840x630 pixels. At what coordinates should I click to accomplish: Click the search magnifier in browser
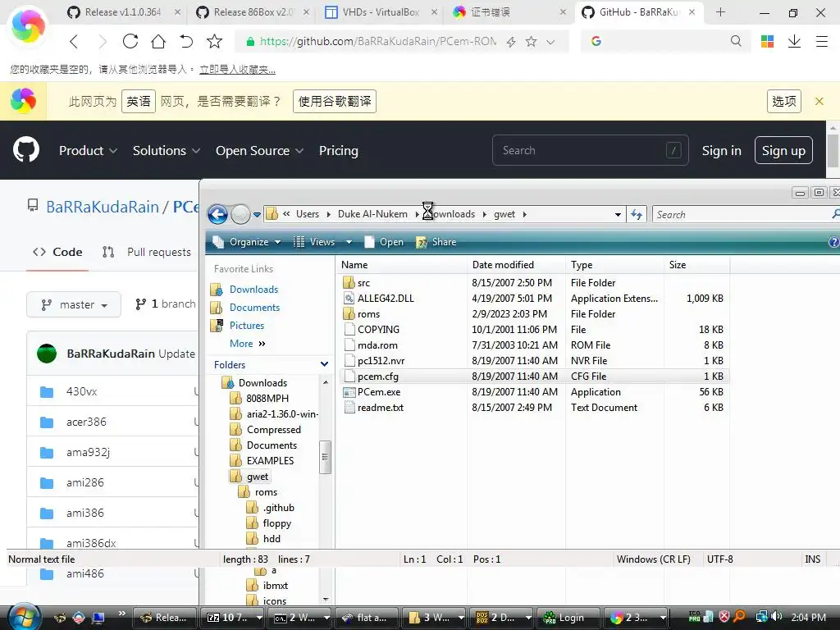(736, 41)
